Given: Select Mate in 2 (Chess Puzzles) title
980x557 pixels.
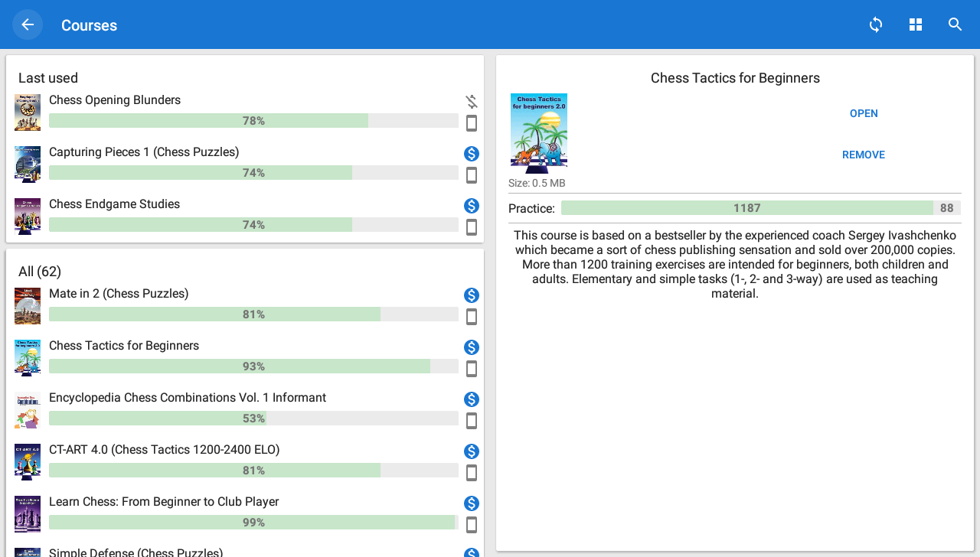Looking at the screenshot, I should [x=119, y=294].
